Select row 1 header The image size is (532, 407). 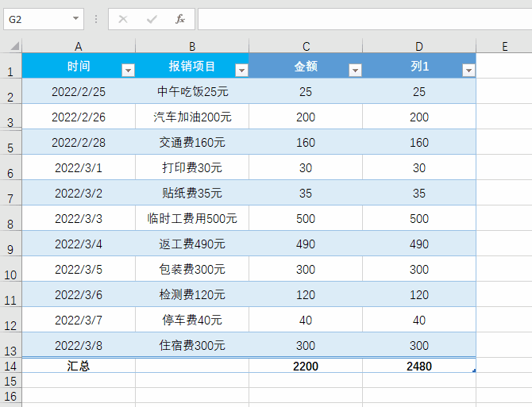click(x=10, y=66)
